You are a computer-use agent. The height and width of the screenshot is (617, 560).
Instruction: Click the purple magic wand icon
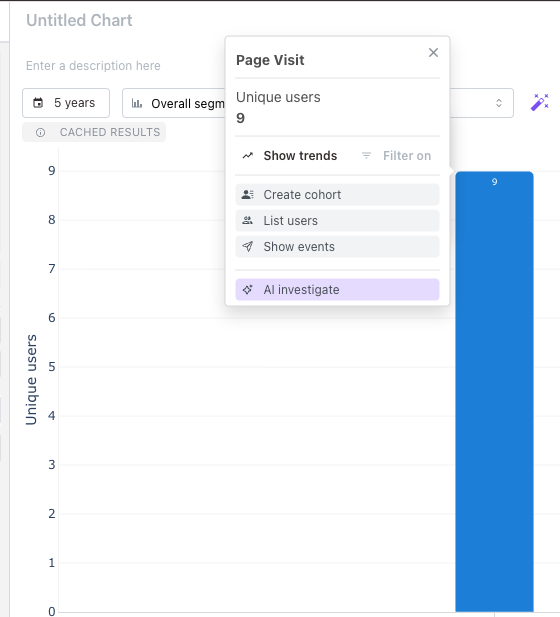click(540, 103)
